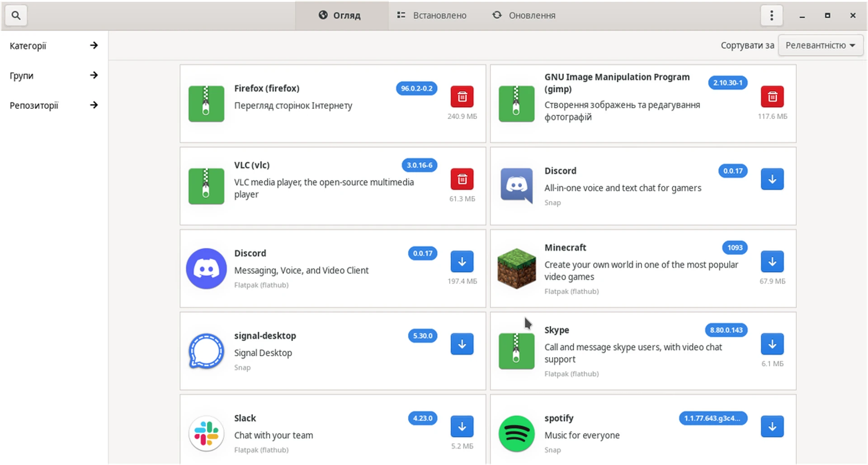Install Slack with the download button
This screenshot has height=465, width=868.
(462, 427)
